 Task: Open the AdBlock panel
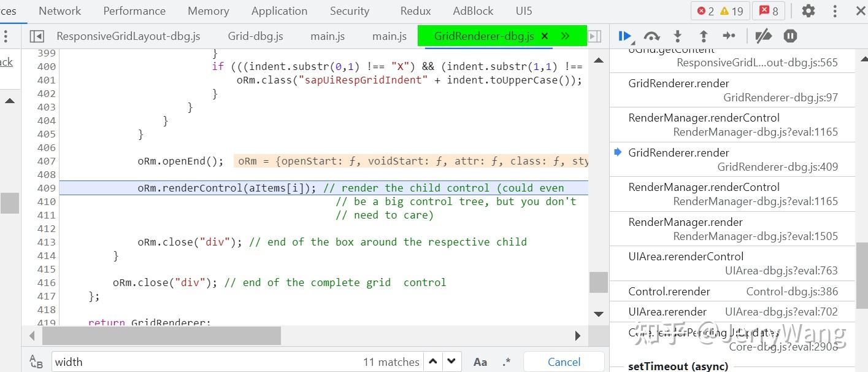pos(473,11)
